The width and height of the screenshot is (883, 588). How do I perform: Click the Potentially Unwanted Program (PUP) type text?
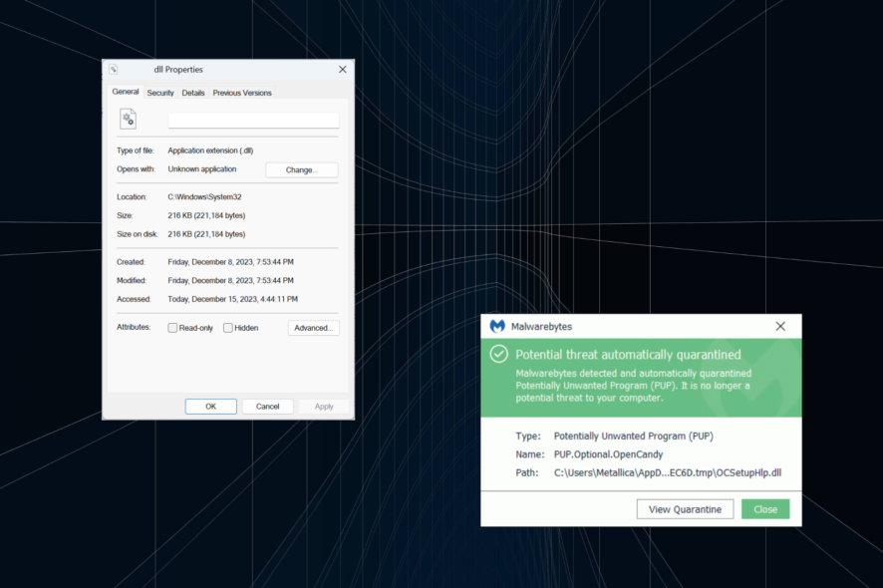tap(634, 436)
